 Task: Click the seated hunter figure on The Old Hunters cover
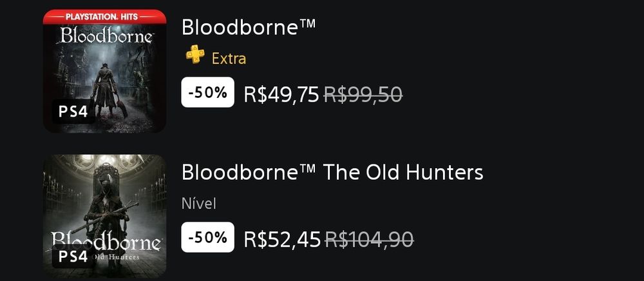pyautogui.click(x=105, y=206)
